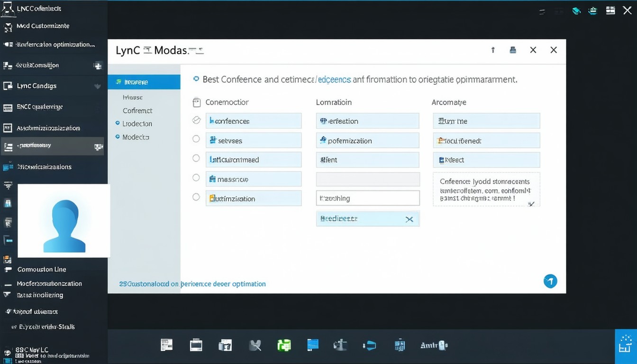
Task: Open the Cofremct item in dialog sidebar
Action: pyautogui.click(x=137, y=110)
